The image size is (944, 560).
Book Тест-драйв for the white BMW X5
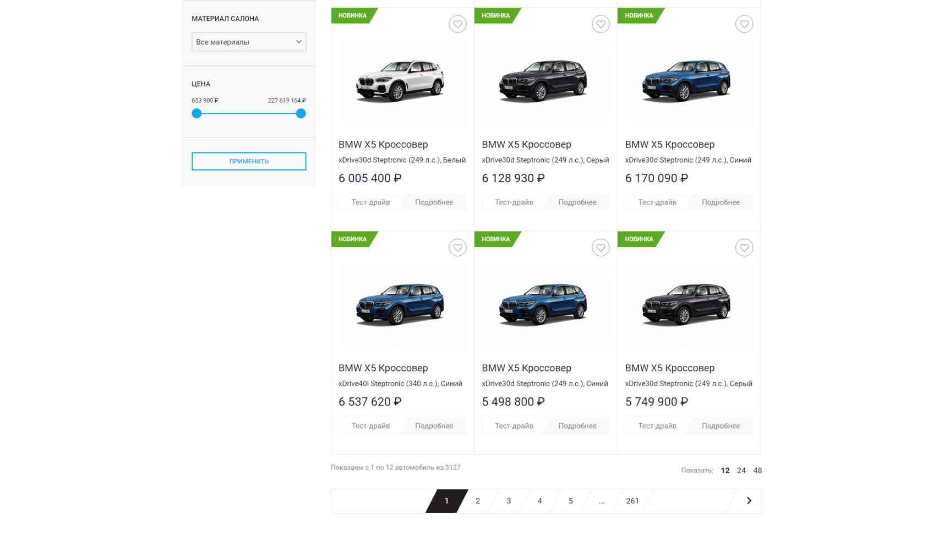pyautogui.click(x=370, y=202)
